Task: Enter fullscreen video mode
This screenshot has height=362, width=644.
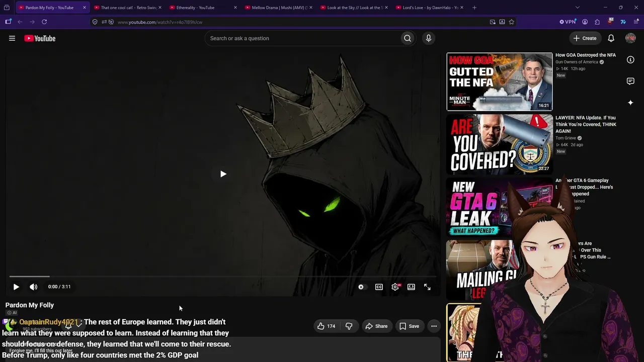Action: [x=427, y=287]
